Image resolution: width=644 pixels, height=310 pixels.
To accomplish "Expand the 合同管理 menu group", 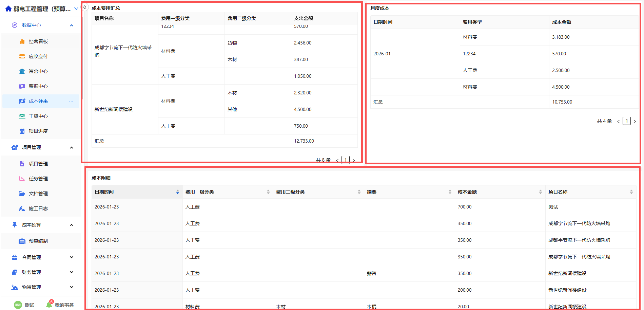I will click(72, 257).
